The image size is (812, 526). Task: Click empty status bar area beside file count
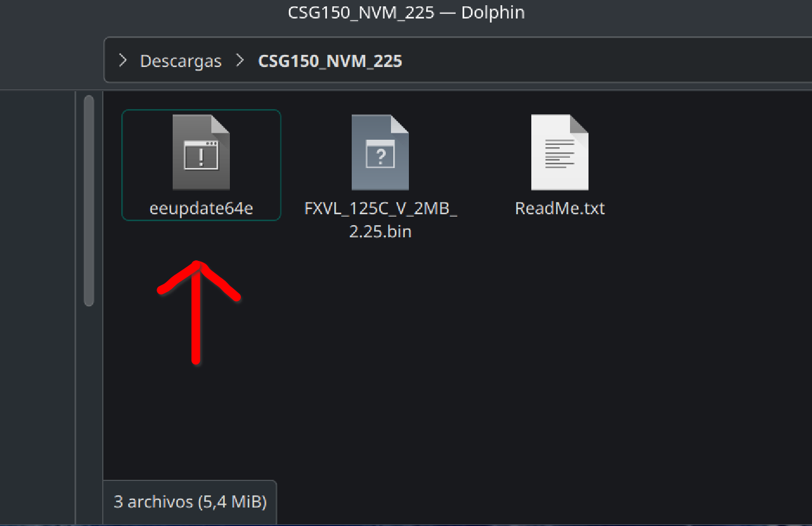(543, 502)
